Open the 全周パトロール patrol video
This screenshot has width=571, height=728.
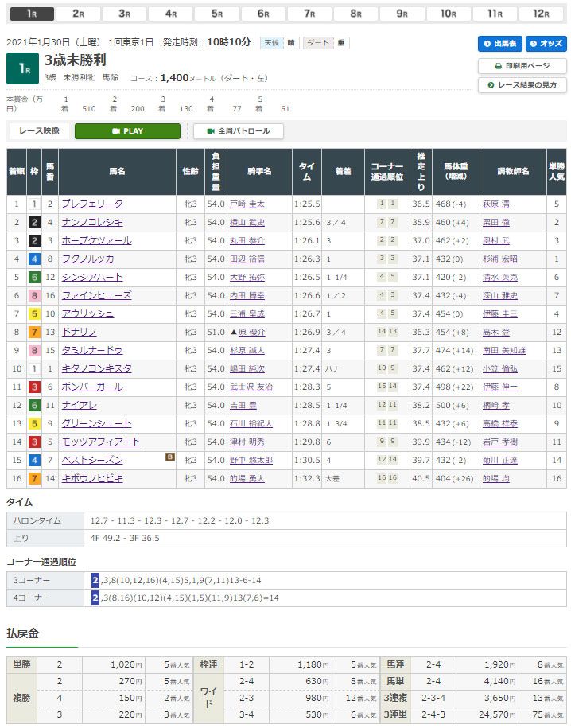(x=239, y=131)
